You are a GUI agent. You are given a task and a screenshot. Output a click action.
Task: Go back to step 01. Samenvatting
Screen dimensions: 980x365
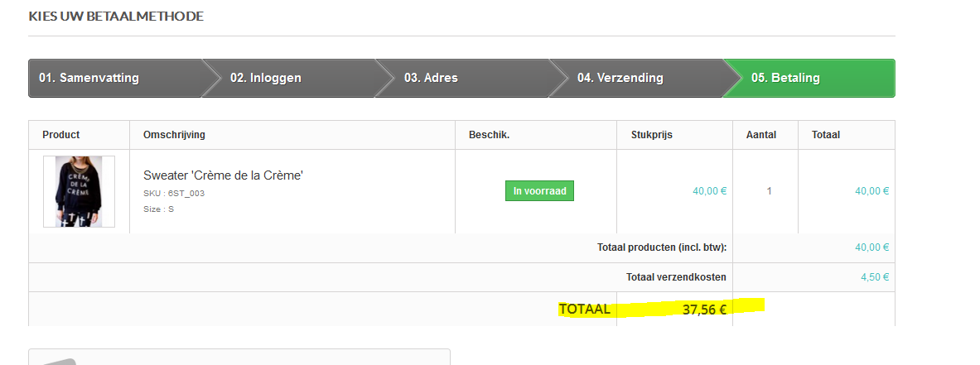[89, 79]
